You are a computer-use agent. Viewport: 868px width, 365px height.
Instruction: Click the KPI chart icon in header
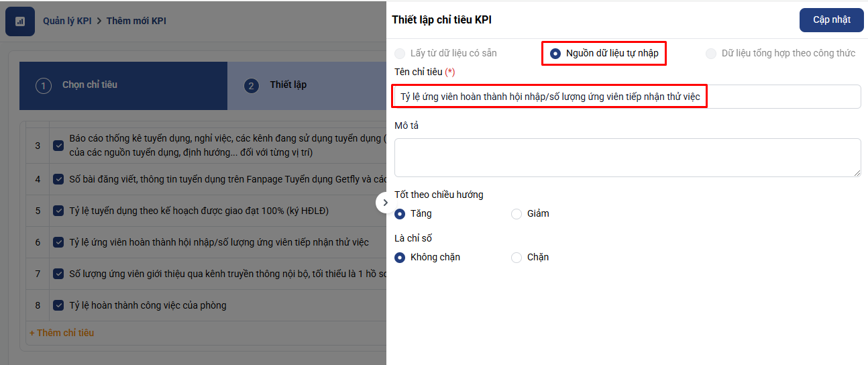[x=20, y=21]
